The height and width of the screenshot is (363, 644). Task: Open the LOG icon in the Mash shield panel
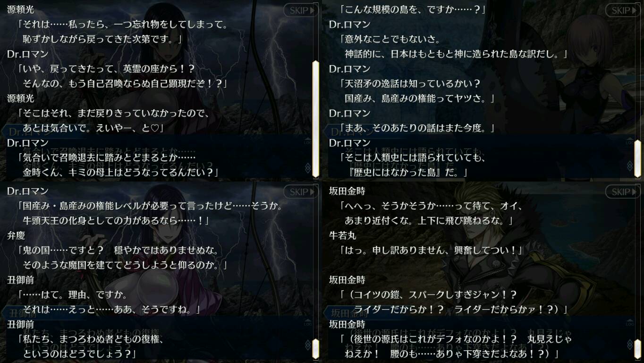(x=629, y=141)
